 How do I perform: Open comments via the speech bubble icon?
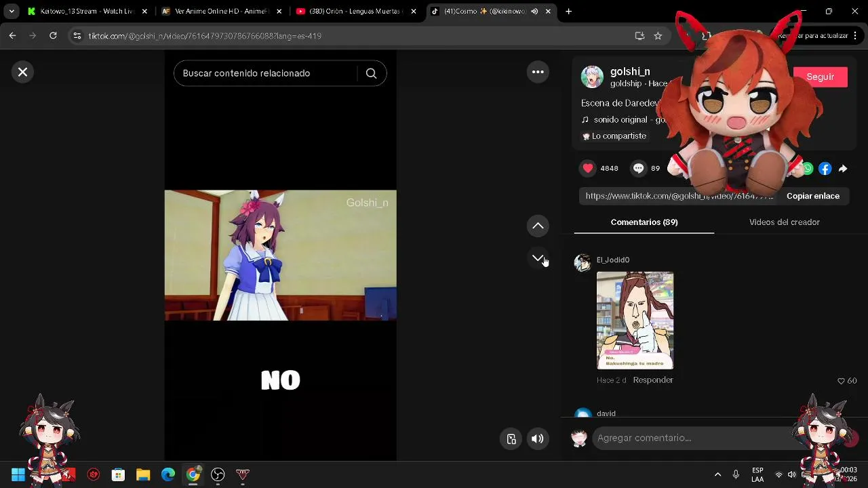point(638,168)
